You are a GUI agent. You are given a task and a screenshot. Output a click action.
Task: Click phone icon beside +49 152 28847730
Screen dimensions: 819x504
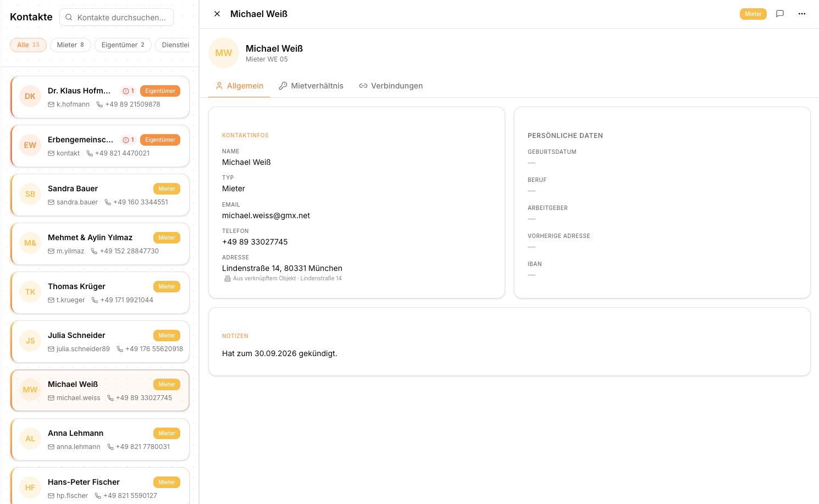pyautogui.click(x=94, y=251)
